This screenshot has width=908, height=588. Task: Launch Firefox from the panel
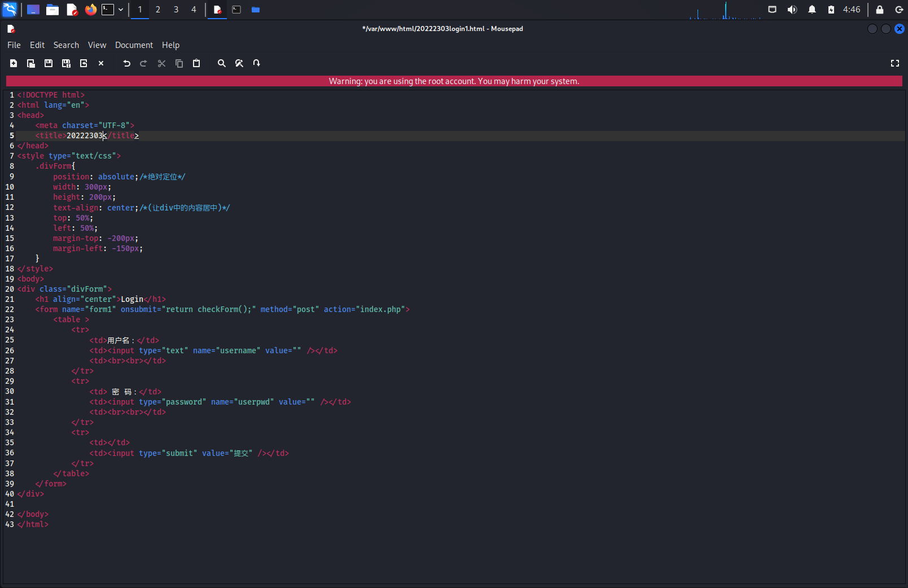coord(91,10)
